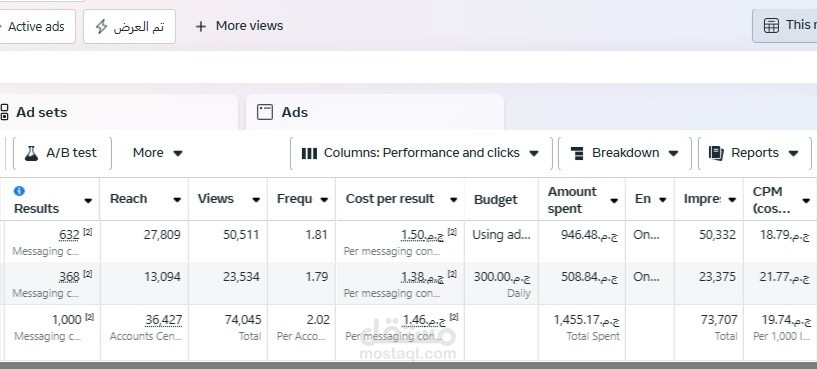Click the 2.02 frequency cell
Screen dimensions: 817x369
point(318,319)
